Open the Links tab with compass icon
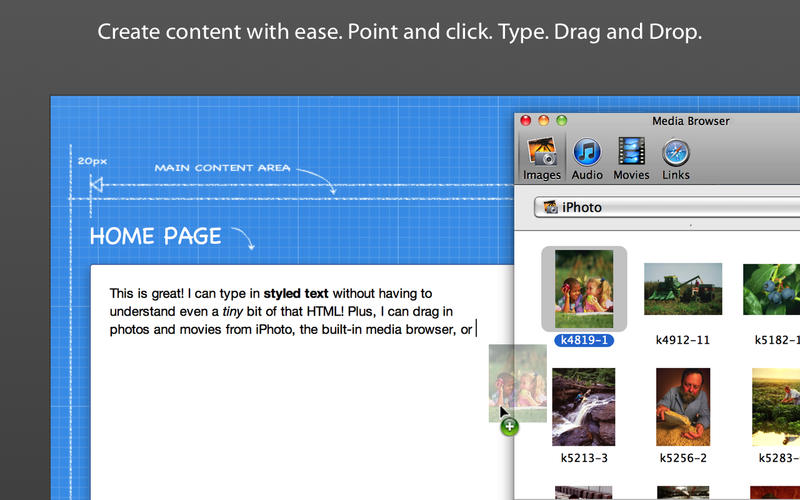Viewport: 800px width, 500px height. (x=676, y=159)
